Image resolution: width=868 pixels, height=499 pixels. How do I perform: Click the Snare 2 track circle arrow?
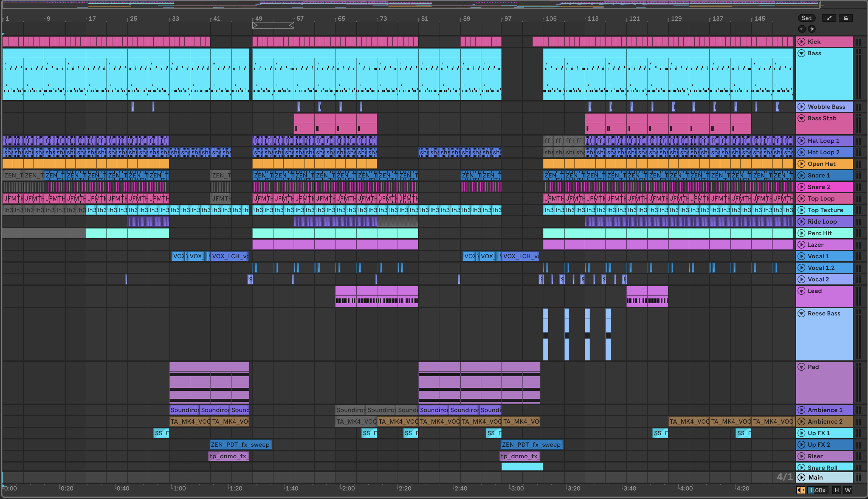(x=801, y=187)
